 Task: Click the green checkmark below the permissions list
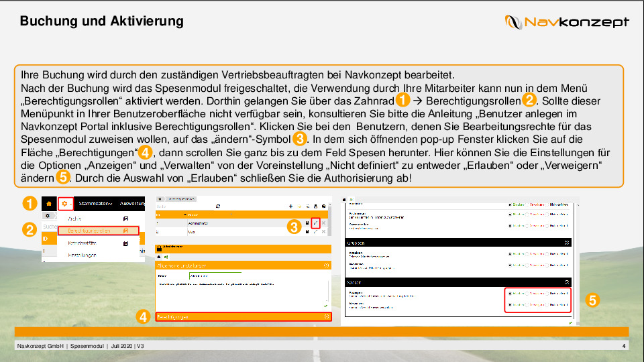(570, 323)
